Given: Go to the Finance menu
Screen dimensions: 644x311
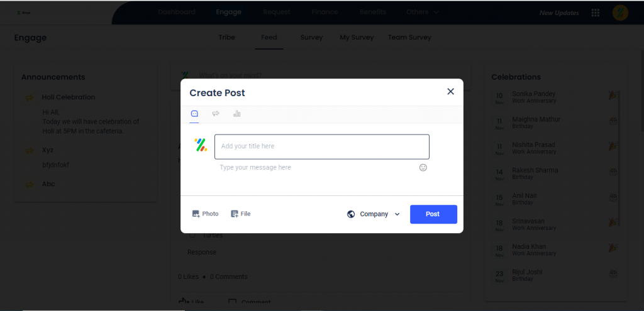Looking at the screenshot, I should 325,12.
